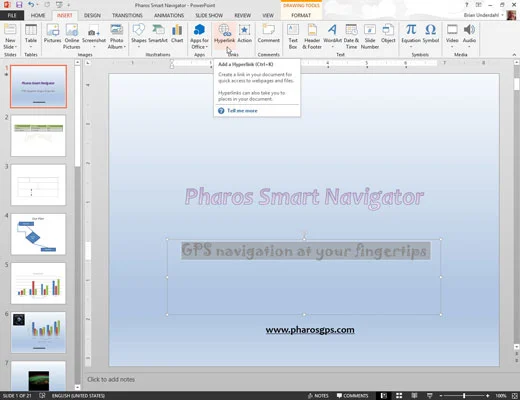This screenshot has height=400, width=520.
Task: Switch to Slide Sorter view
Action: pos(399,396)
